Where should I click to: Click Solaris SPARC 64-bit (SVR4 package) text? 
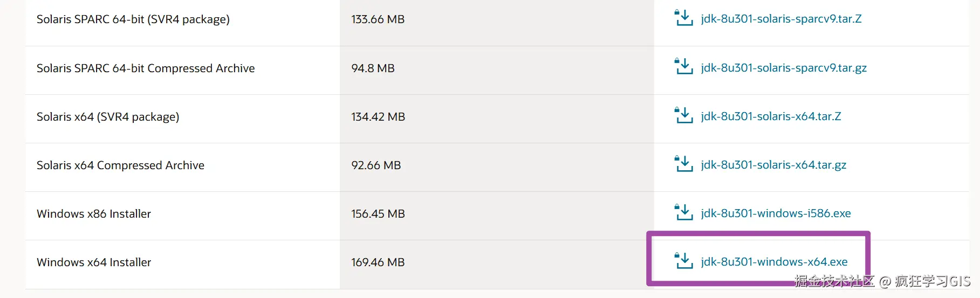click(133, 19)
